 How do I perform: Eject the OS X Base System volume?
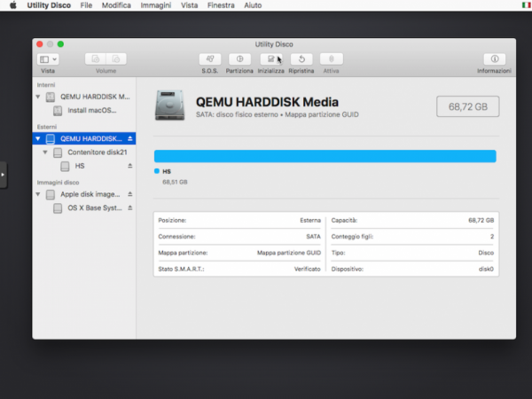point(130,207)
